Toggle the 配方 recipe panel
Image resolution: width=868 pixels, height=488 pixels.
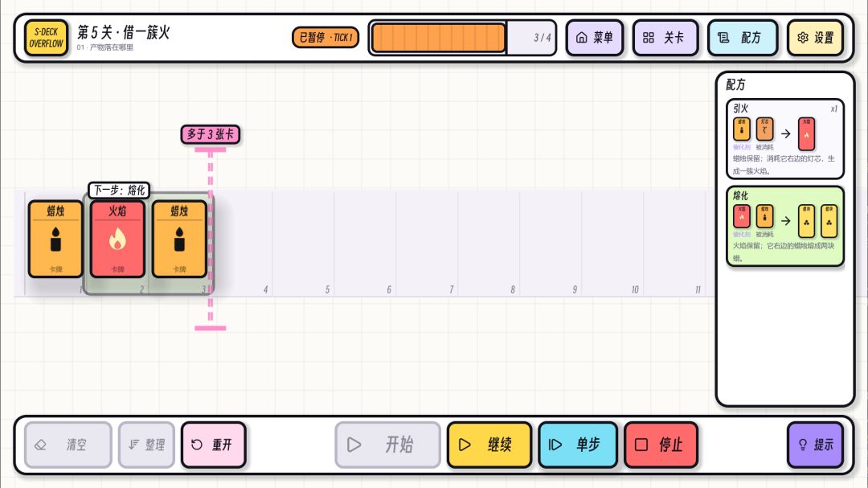pos(743,38)
